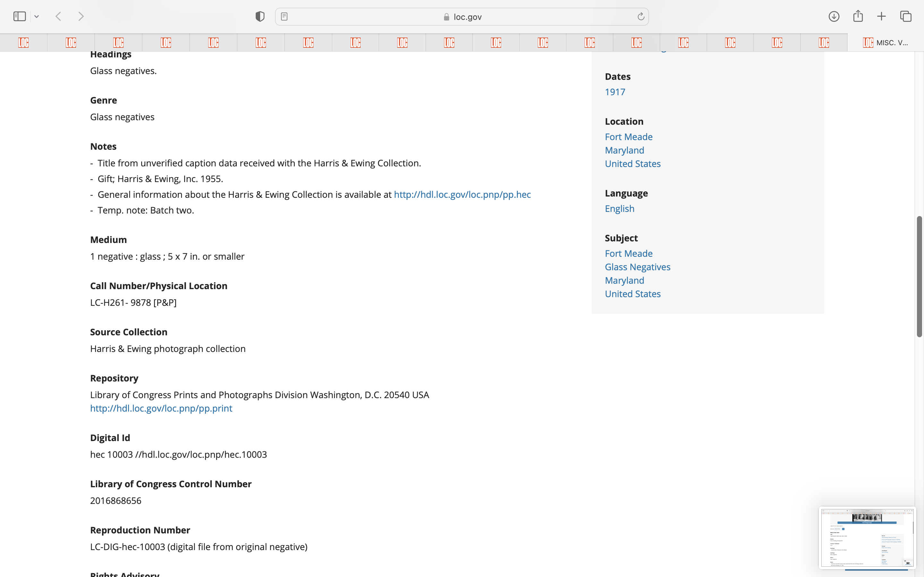The image size is (924, 577).
Task: Open a new tab with plus icon
Action: (x=882, y=16)
